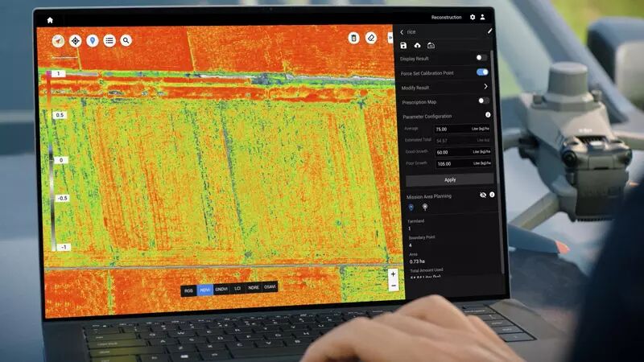The height and width of the screenshot is (362, 644).
Task: Switch to the OSAVI index tab
Action: (x=270, y=287)
